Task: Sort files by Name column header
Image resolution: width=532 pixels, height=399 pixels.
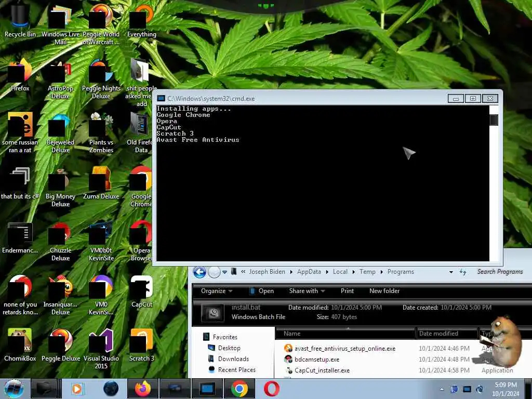Action: 345,334
